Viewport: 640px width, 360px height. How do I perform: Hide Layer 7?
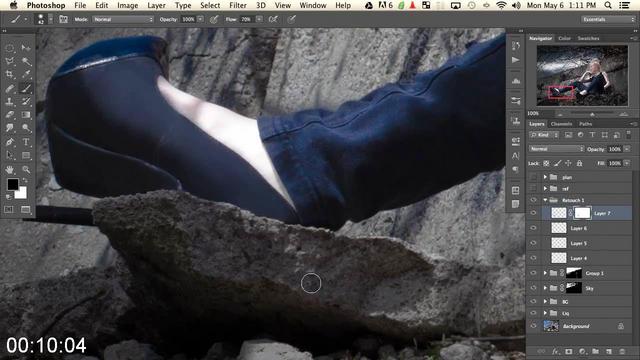[533, 213]
